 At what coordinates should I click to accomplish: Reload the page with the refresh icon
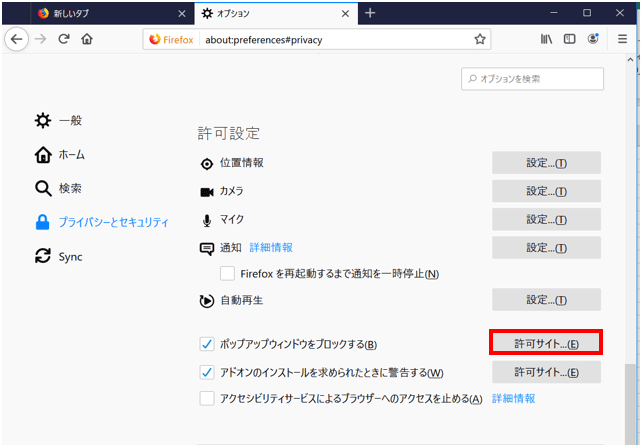coord(64,39)
